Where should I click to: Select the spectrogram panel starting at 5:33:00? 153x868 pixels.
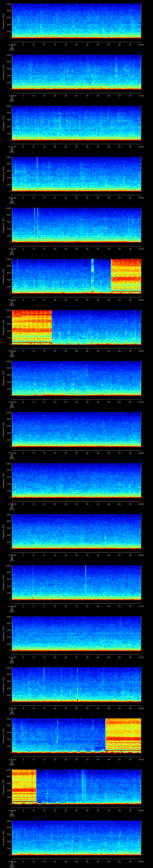76,225
